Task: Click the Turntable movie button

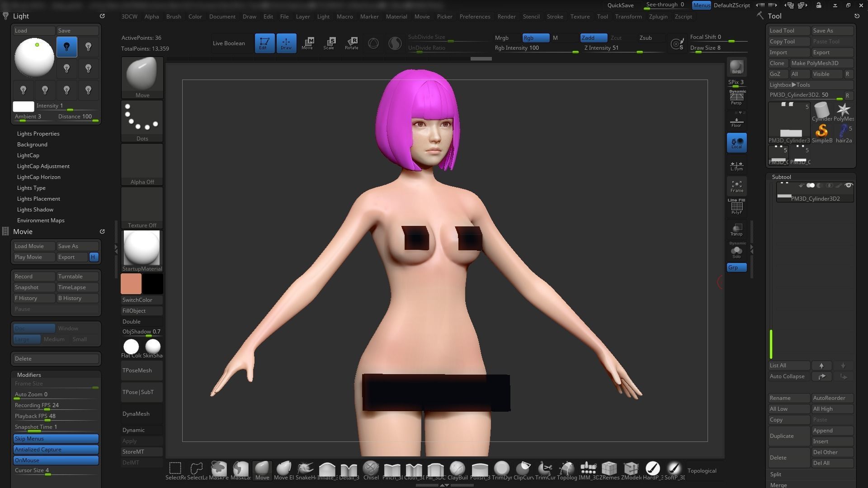Action: tap(77, 277)
